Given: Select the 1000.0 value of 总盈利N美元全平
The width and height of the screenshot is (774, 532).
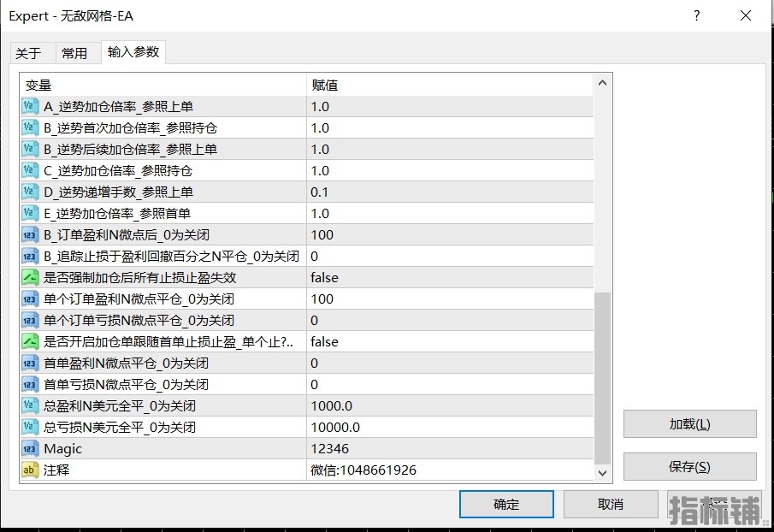Looking at the screenshot, I should click(x=331, y=406).
